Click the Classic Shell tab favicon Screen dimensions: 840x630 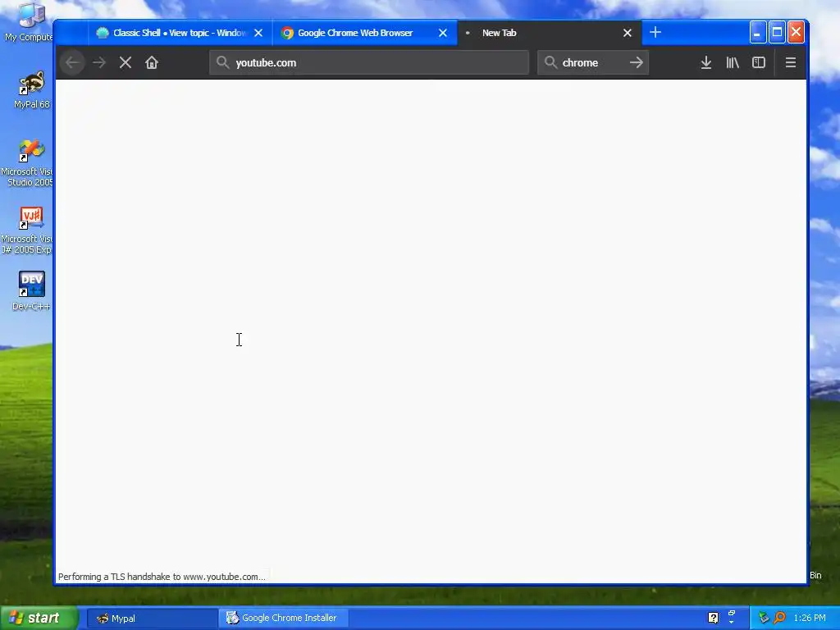point(103,33)
